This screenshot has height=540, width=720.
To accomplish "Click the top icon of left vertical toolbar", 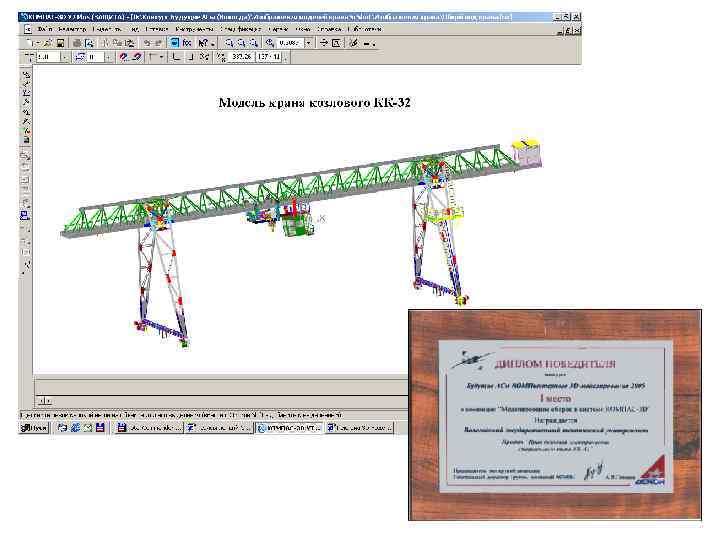I will [x=26, y=74].
